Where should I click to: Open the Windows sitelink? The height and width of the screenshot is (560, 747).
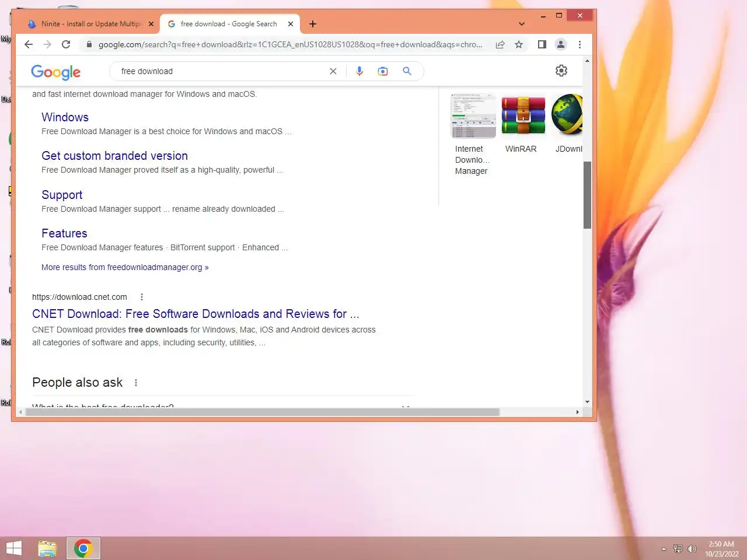65,117
